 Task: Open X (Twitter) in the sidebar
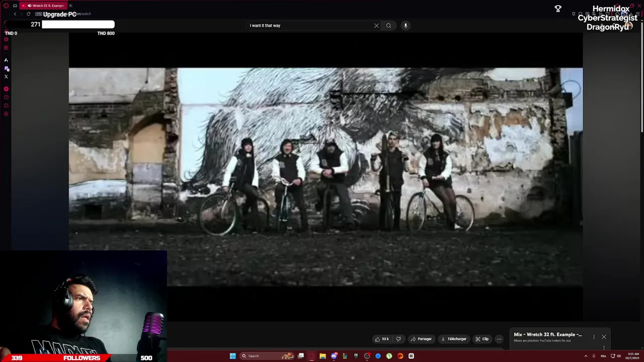point(6,76)
